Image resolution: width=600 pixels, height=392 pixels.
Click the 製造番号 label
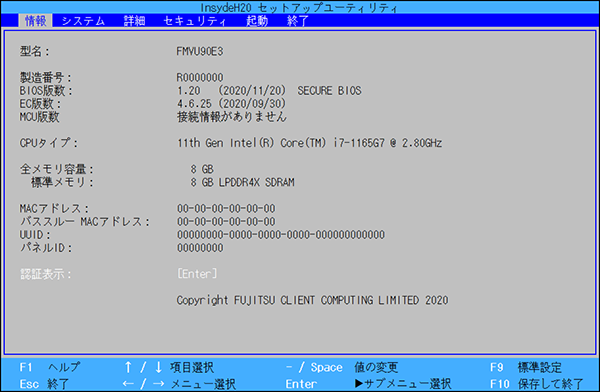(x=45, y=78)
